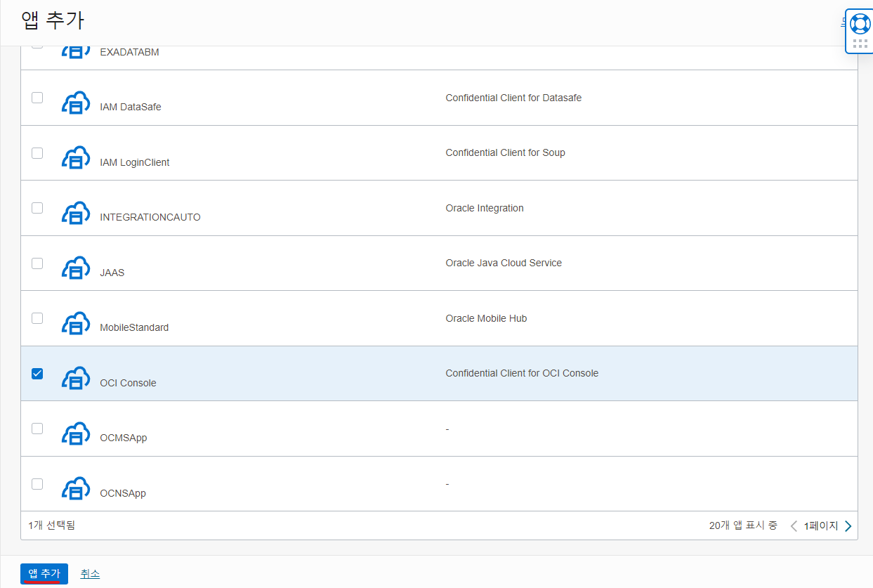Go to the previous page arrow
The height and width of the screenshot is (588, 873).
click(794, 526)
